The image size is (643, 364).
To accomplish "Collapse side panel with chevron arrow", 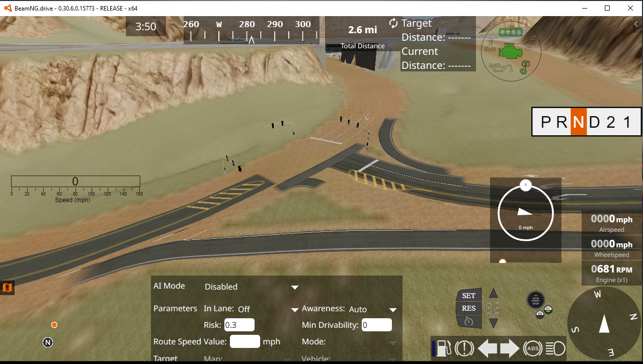I will tap(636, 24).
